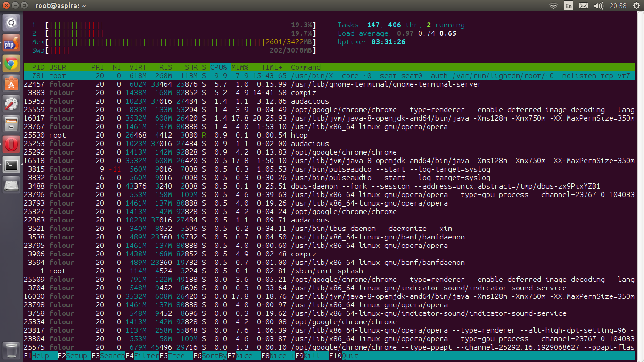
Task: Click the Ubuntu Dash home icon
Action: pyautogui.click(x=11, y=22)
